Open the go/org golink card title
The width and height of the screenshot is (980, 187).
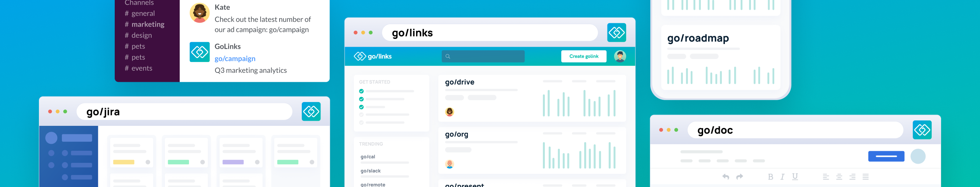click(457, 134)
